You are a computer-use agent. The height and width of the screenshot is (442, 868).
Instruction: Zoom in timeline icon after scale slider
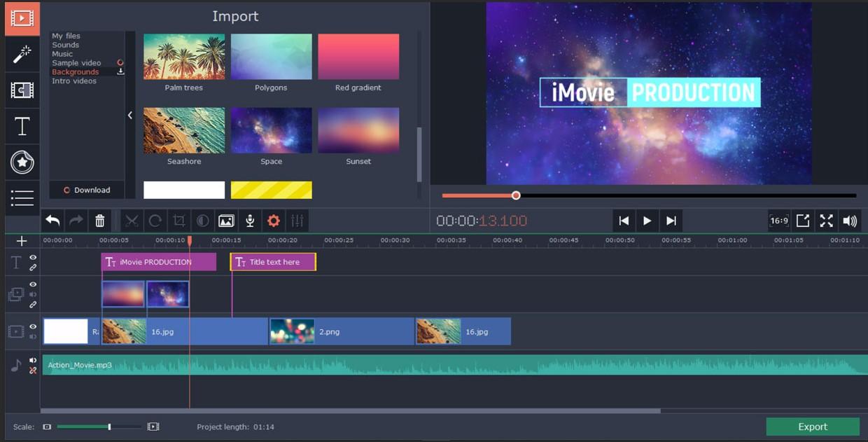[153, 427]
